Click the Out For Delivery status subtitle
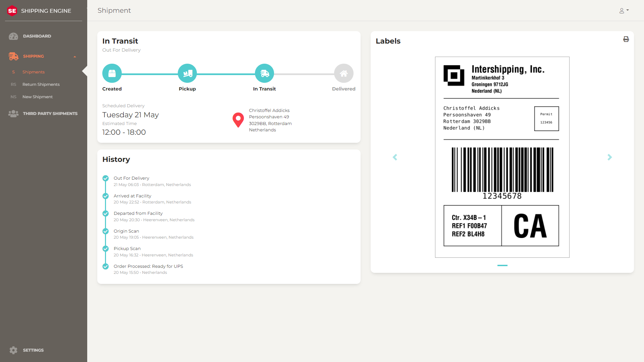The width and height of the screenshot is (644, 362). coord(121,50)
